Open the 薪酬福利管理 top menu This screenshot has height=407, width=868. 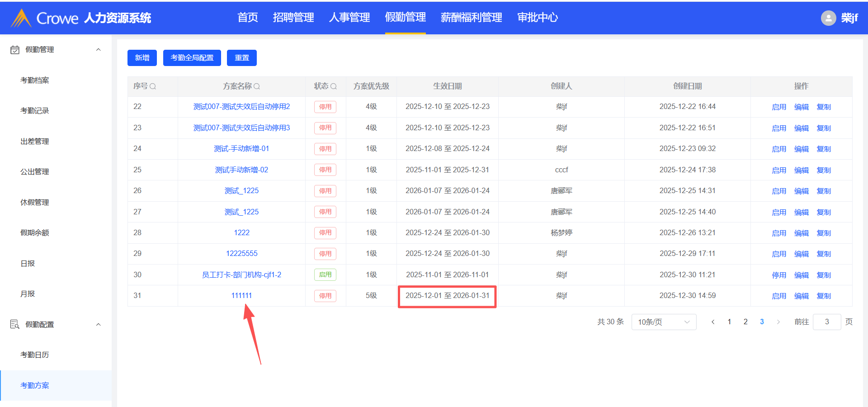[472, 18]
